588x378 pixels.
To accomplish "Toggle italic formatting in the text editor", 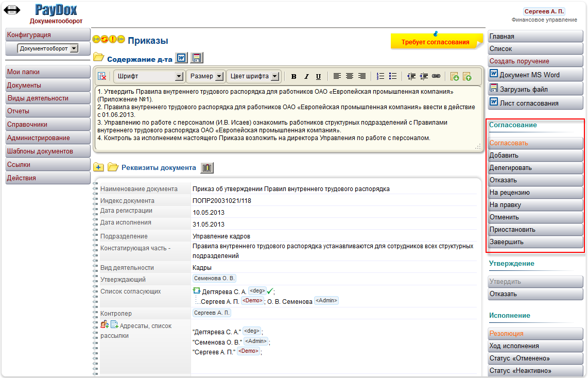I will pos(306,76).
